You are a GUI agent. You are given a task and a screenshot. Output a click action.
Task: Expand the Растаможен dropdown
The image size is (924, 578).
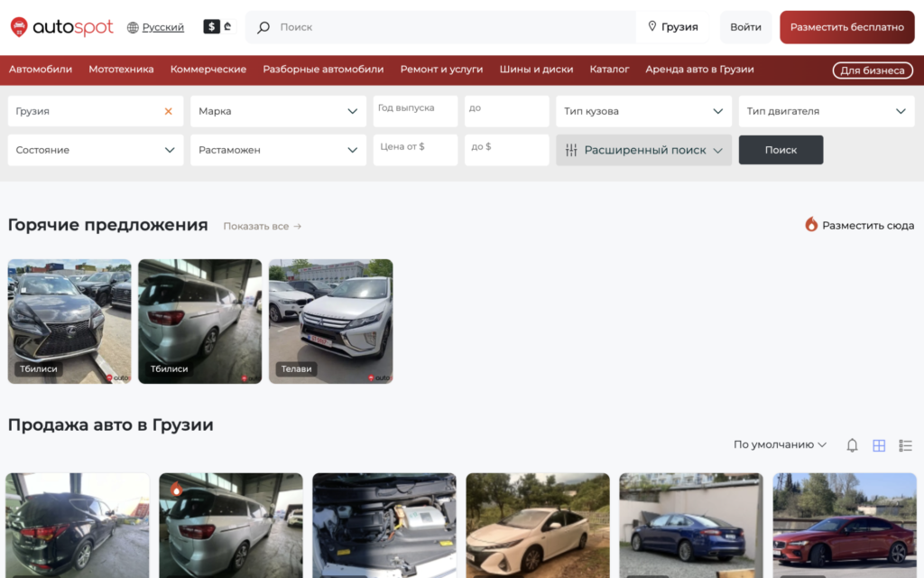[x=278, y=150]
